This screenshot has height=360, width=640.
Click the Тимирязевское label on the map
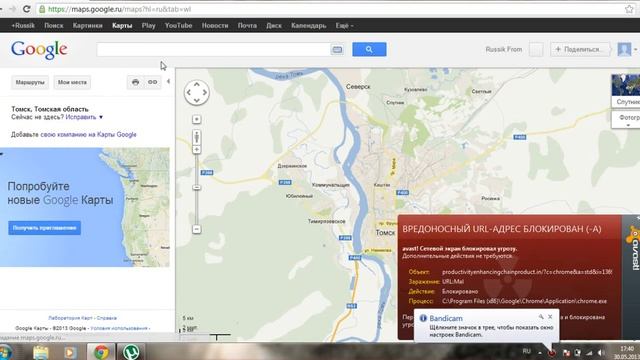pos(327,221)
